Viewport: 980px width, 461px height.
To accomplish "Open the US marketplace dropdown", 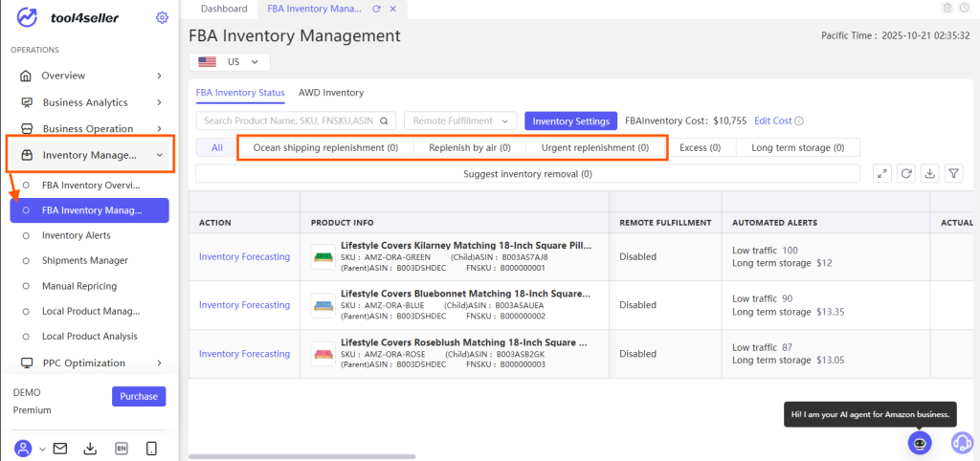I will tap(230, 62).
